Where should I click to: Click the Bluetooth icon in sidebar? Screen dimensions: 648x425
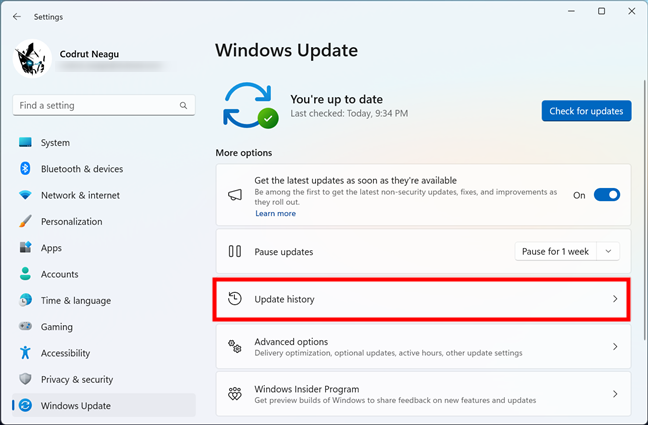pyautogui.click(x=25, y=169)
